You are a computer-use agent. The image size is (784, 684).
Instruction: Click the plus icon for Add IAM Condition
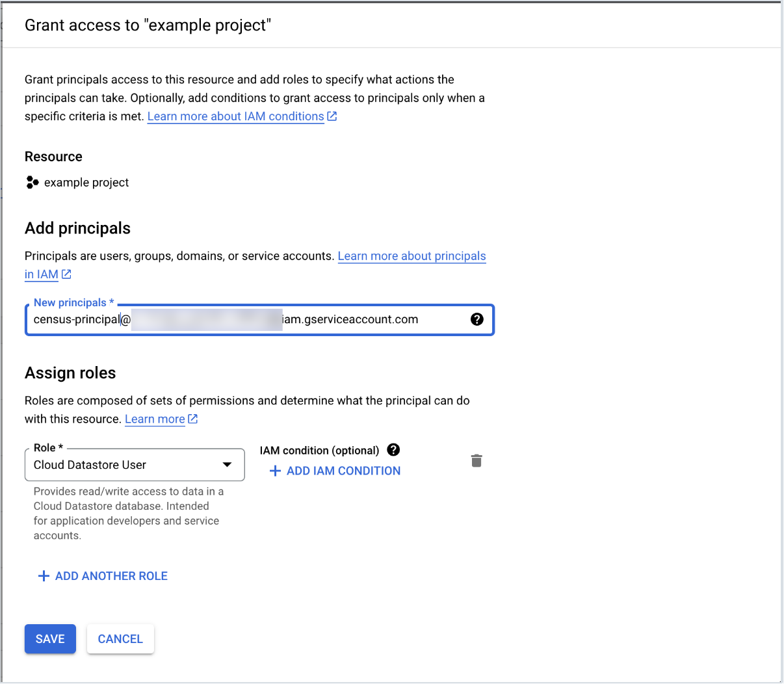pos(275,471)
